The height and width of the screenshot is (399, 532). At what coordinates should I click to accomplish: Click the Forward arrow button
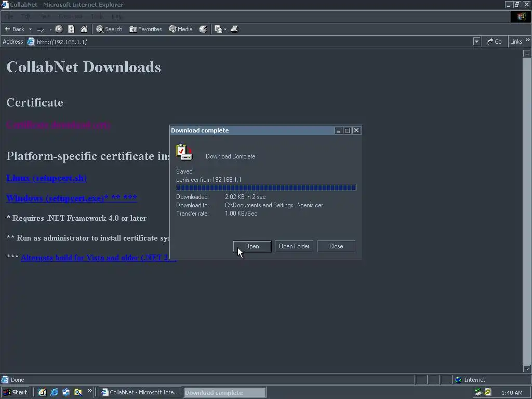[41, 30]
